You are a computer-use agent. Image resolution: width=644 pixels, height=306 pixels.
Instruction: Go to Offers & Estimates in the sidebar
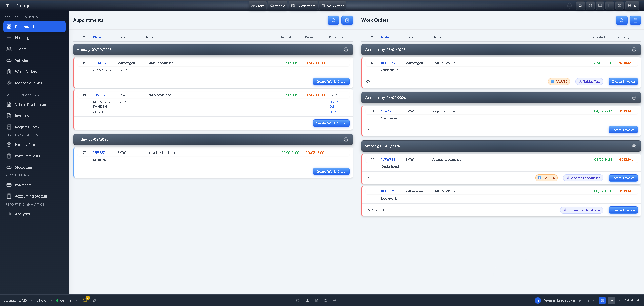[31, 104]
